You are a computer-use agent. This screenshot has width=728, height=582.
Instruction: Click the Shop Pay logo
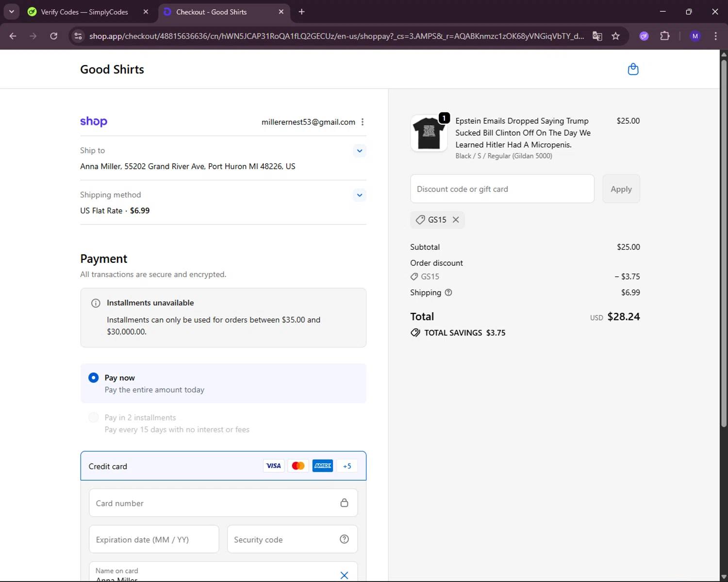click(94, 121)
